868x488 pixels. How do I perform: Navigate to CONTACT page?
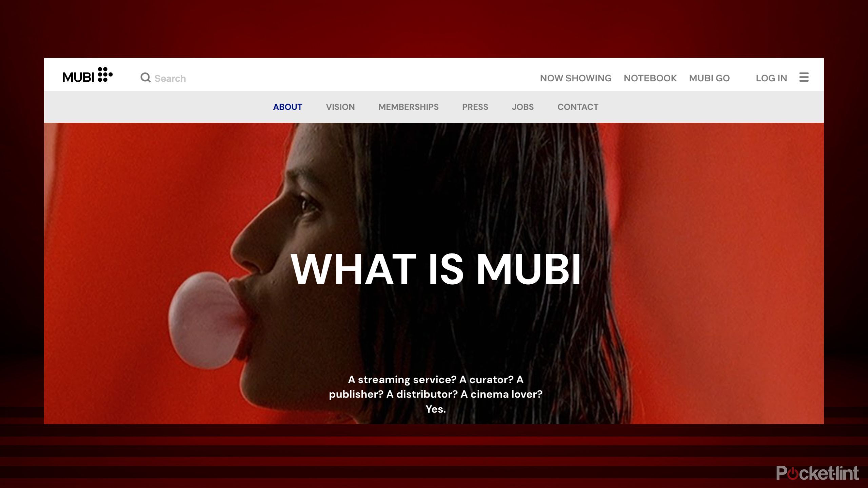(578, 107)
